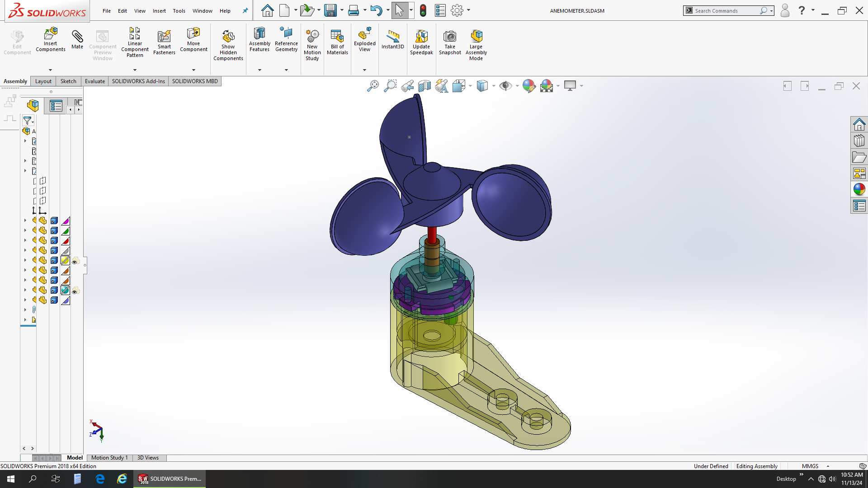Toggle hide/show cube for purple appearance row
Image resolution: width=868 pixels, height=488 pixels.
[54, 300]
